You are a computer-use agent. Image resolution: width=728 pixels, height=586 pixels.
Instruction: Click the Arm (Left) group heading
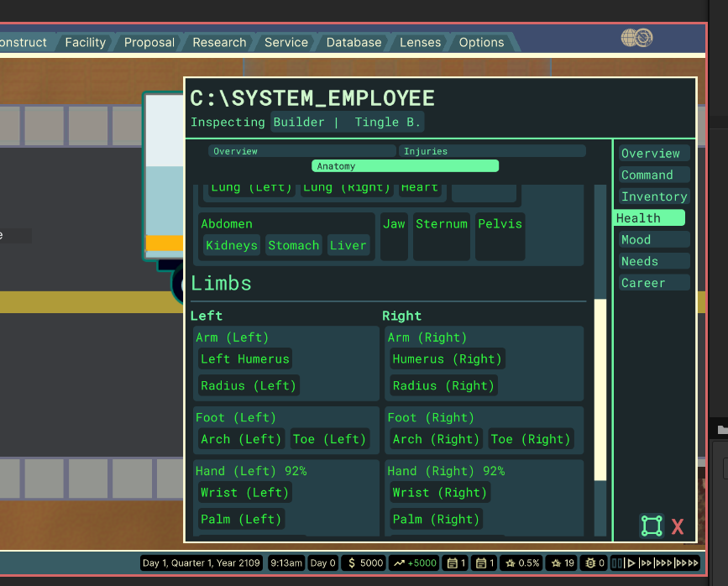coord(232,337)
